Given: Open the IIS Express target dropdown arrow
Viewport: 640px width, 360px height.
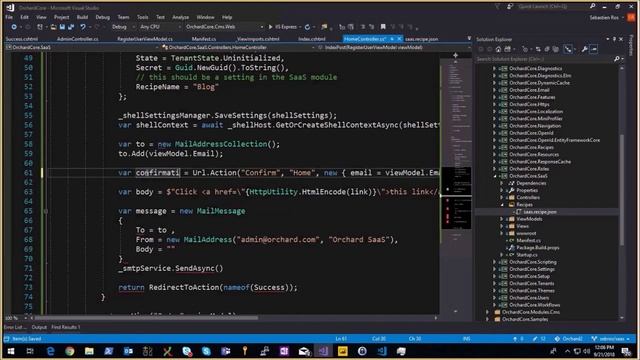Looking at the screenshot, I should pos(300,27).
